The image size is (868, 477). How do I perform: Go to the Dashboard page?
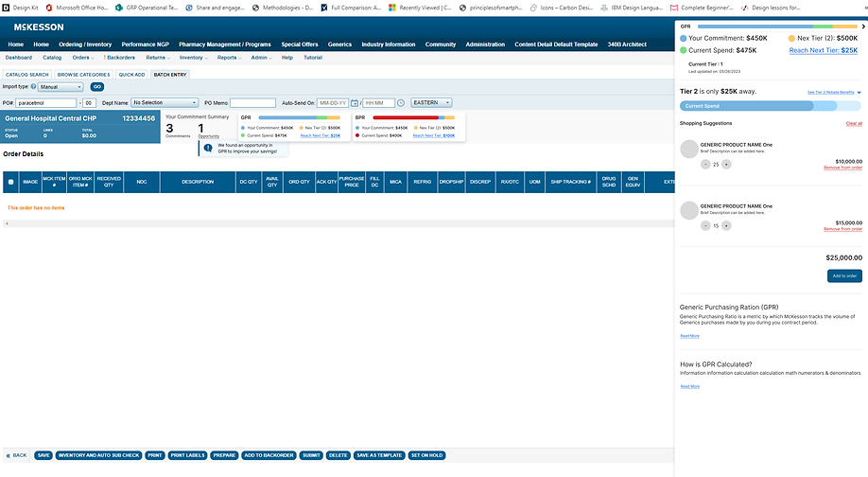18,58
